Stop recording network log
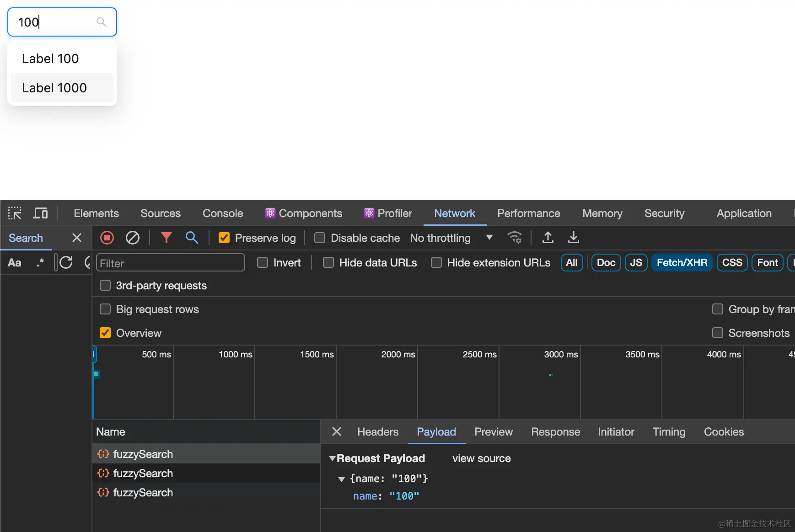The height and width of the screenshot is (532, 795). click(107, 238)
